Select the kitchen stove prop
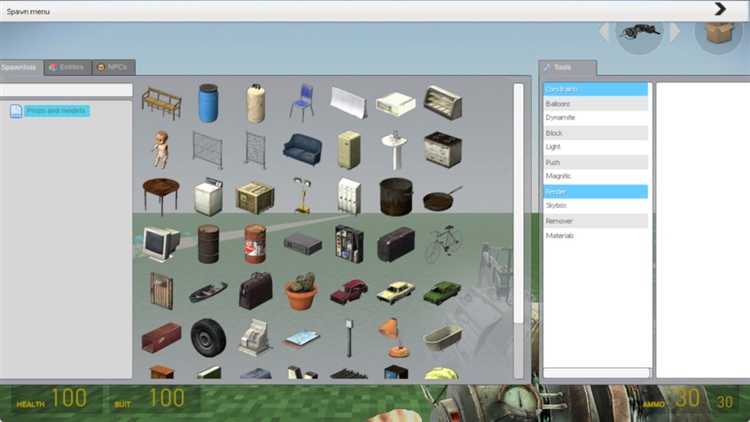 (x=443, y=150)
